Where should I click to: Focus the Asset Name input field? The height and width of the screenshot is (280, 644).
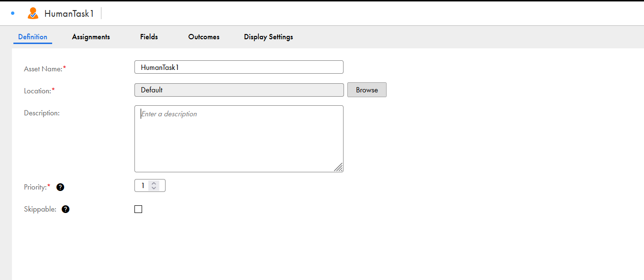point(239,67)
